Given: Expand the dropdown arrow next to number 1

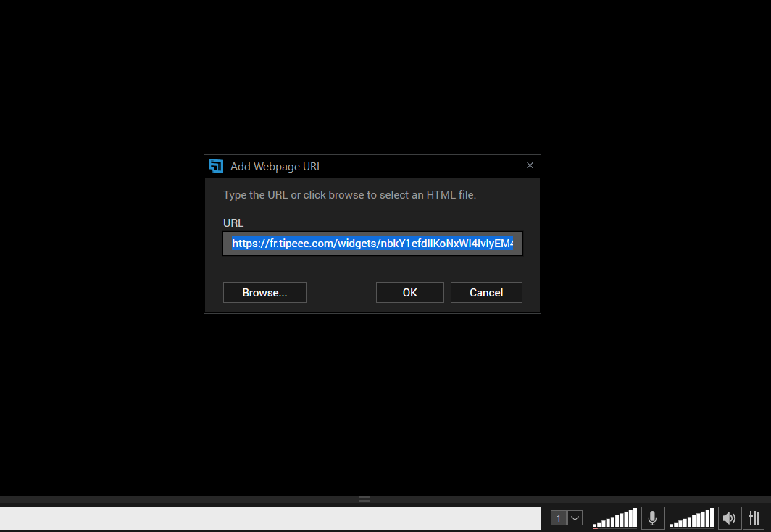Looking at the screenshot, I should pos(575,518).
